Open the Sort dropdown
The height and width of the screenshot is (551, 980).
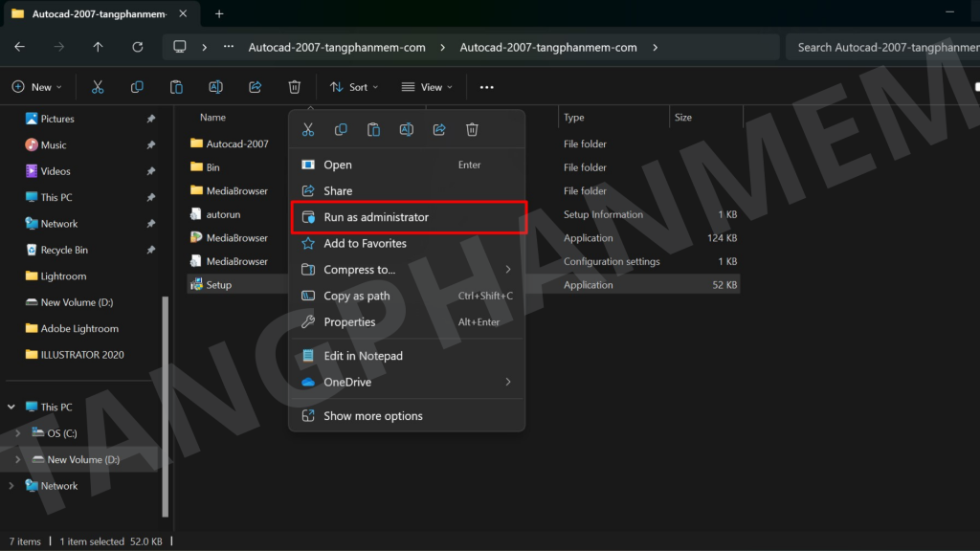point(353,87)
